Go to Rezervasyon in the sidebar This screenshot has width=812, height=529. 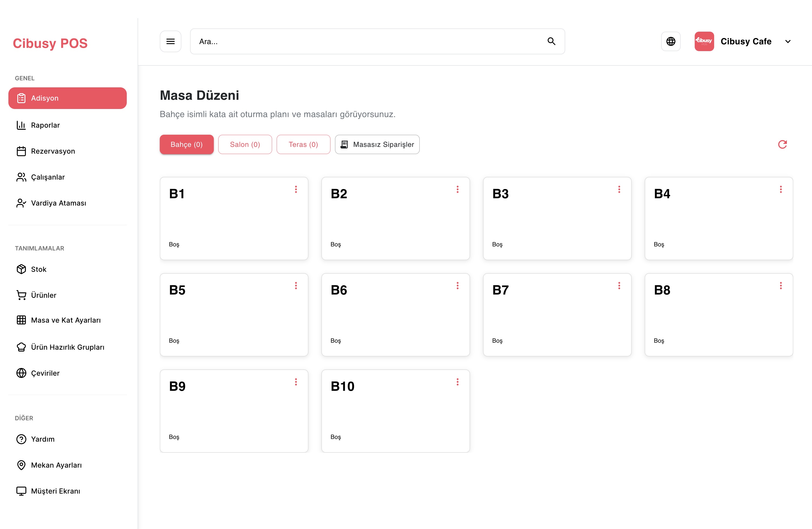[x=53, y=151]
